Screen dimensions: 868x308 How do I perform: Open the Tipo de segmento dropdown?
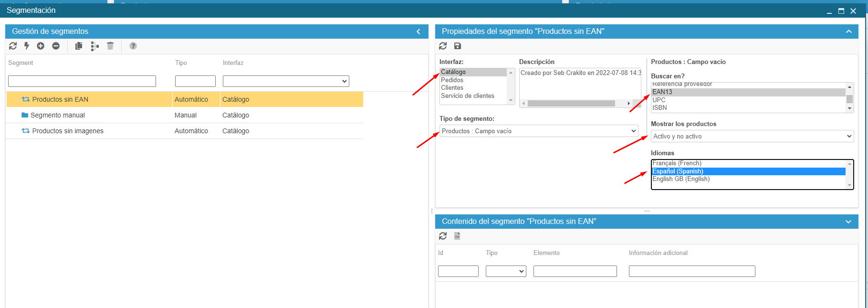[538, 131]
